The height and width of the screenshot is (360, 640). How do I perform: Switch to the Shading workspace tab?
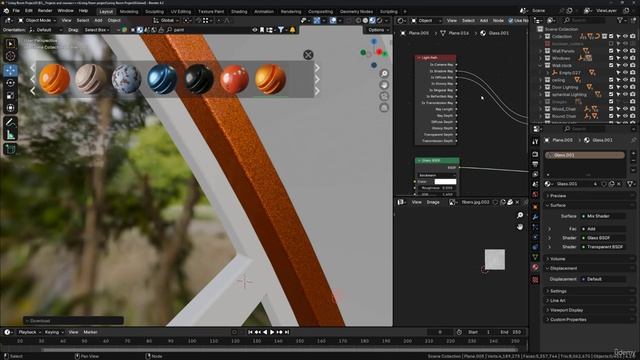[239, 11]
